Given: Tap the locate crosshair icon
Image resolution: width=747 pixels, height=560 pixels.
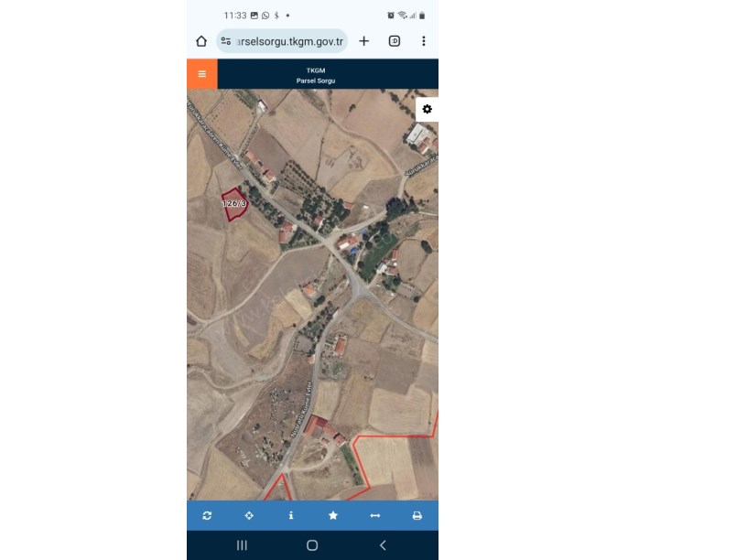Looking at the screenshot, I should coord(249,516).
